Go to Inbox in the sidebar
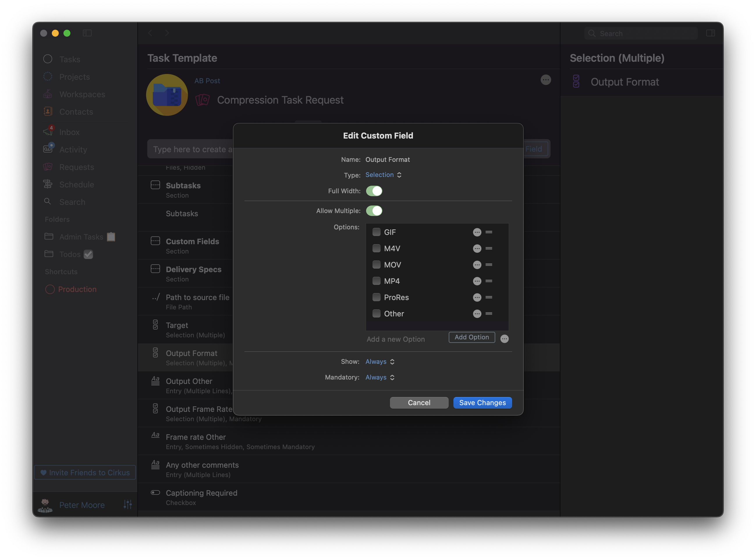The image size is (756, 560). point(69,132)
